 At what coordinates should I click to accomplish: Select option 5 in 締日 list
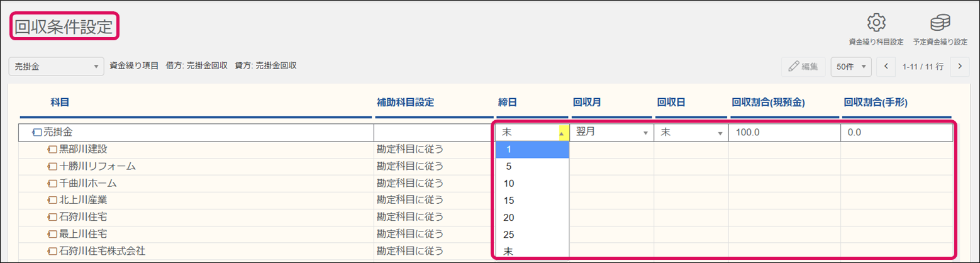click(x=532, y=167)
